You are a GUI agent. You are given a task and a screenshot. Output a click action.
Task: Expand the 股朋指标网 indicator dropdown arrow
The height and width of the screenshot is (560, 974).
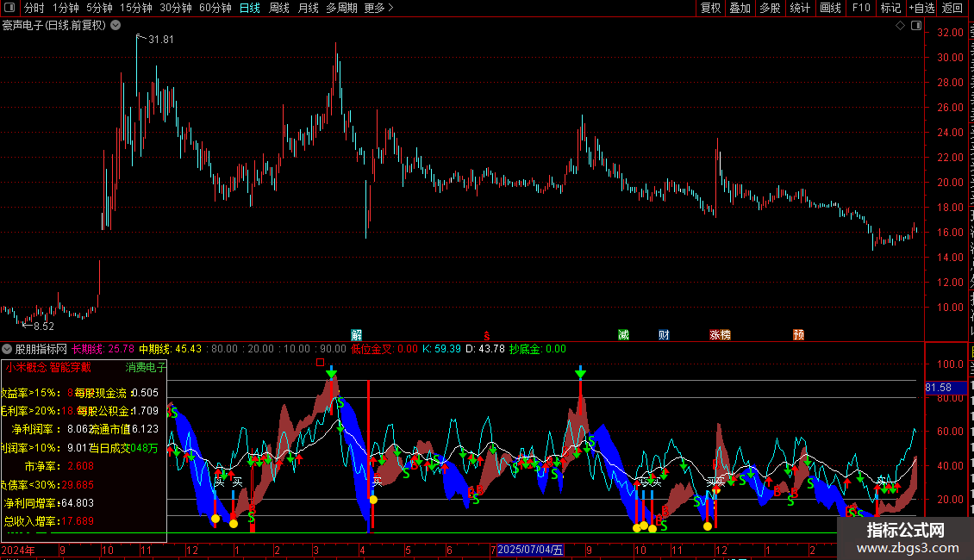pyautogui.click(x=8, y=350)
